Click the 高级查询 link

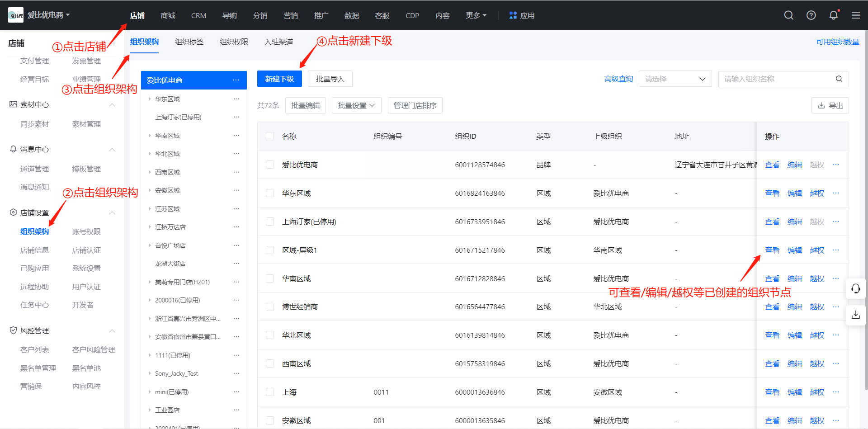pyautogui.click(x=618, y=79)
